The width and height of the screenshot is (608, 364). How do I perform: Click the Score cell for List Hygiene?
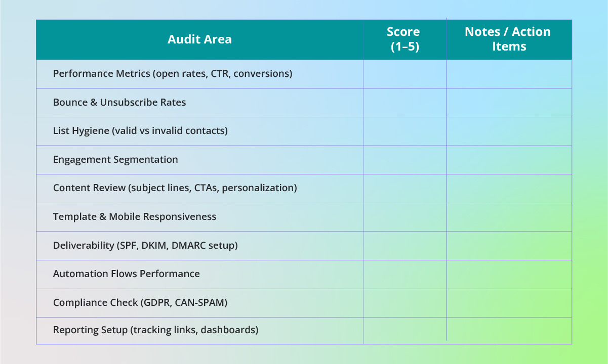(x=405, y=131)
